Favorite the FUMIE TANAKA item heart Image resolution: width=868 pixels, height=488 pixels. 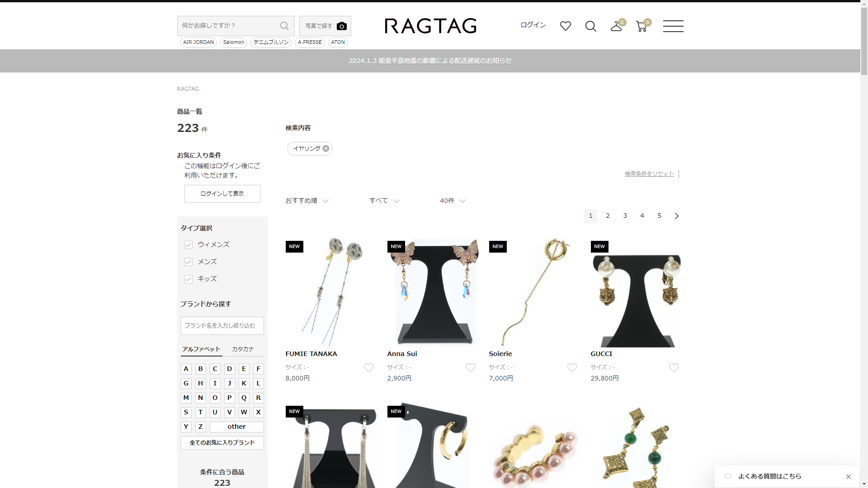pyautogui.click(x=368, y=368)
